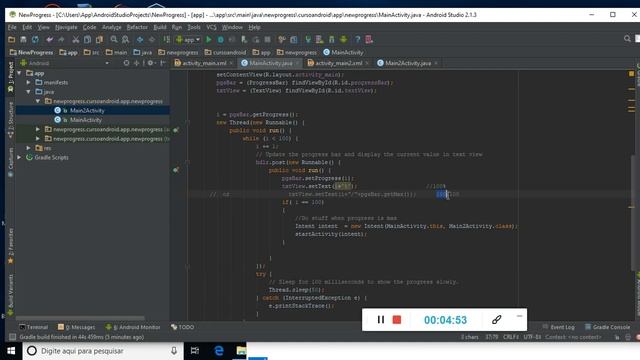The height and width of the screenshot is (360, 640).
Task: Open the Refactor menu
Action: click(137, 27)
